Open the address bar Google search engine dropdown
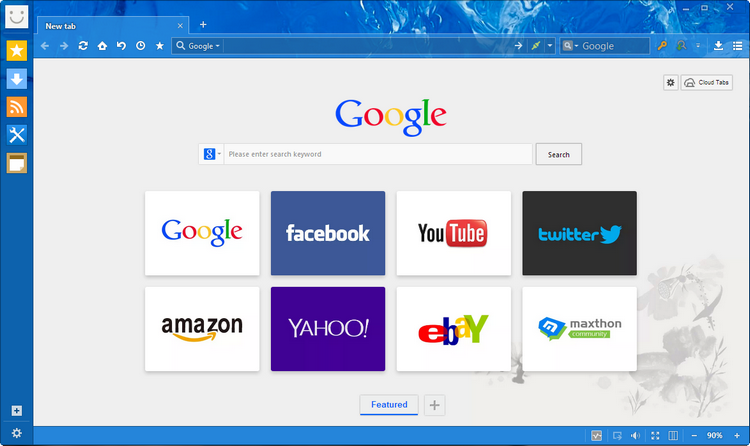The height and width of the screenshot is (446, 750). click(198, 46)
